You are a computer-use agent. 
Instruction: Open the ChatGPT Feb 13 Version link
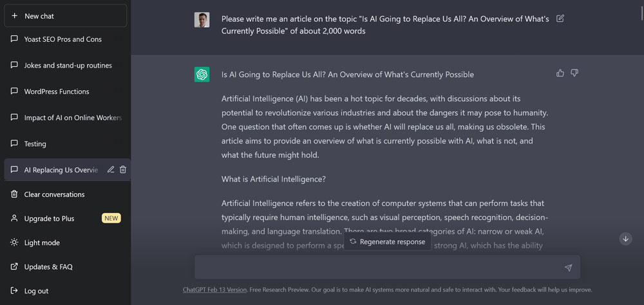coord(214,290)
